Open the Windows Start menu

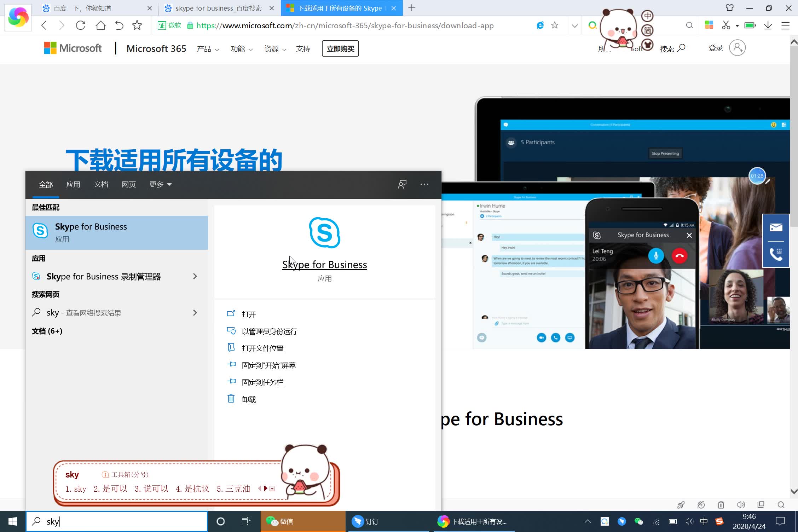point(13,521)
